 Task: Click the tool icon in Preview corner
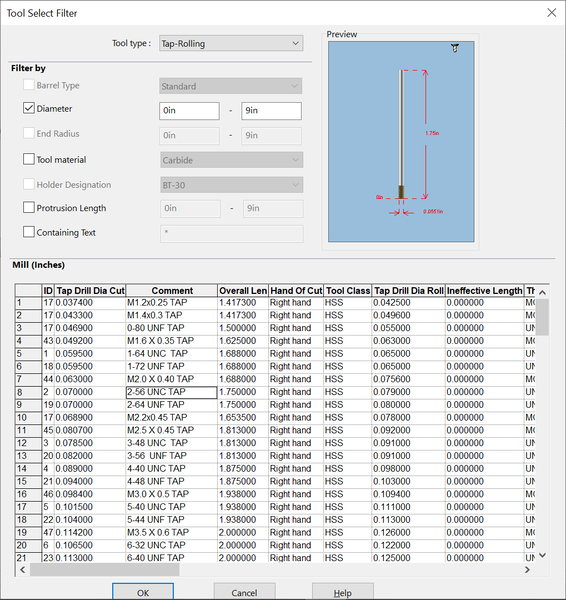point(455,48)
